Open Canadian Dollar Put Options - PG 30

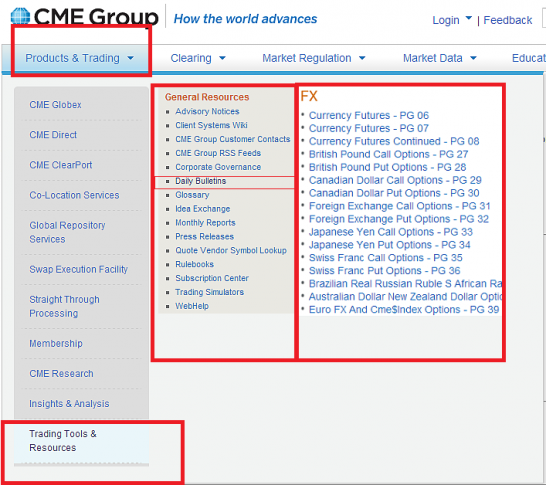394,193
